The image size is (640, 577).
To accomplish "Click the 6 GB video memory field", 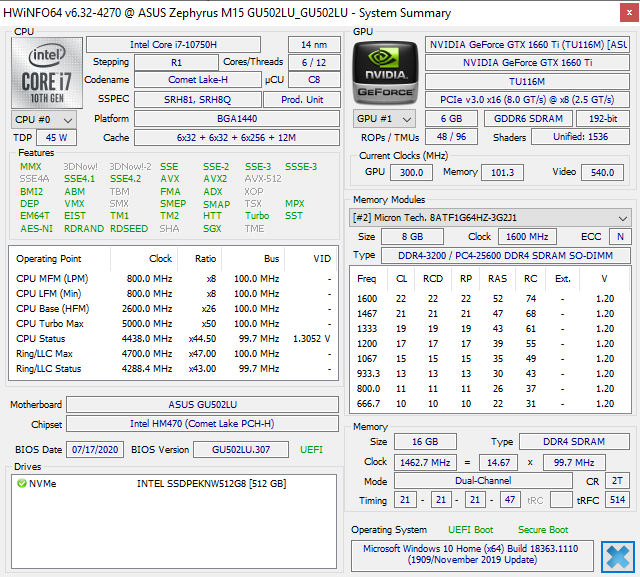I will [x=451, y=119].
